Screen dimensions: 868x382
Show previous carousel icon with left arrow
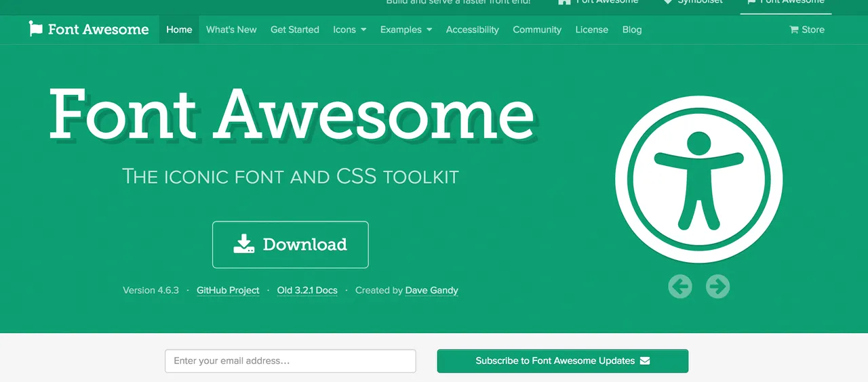pos(680,286)
